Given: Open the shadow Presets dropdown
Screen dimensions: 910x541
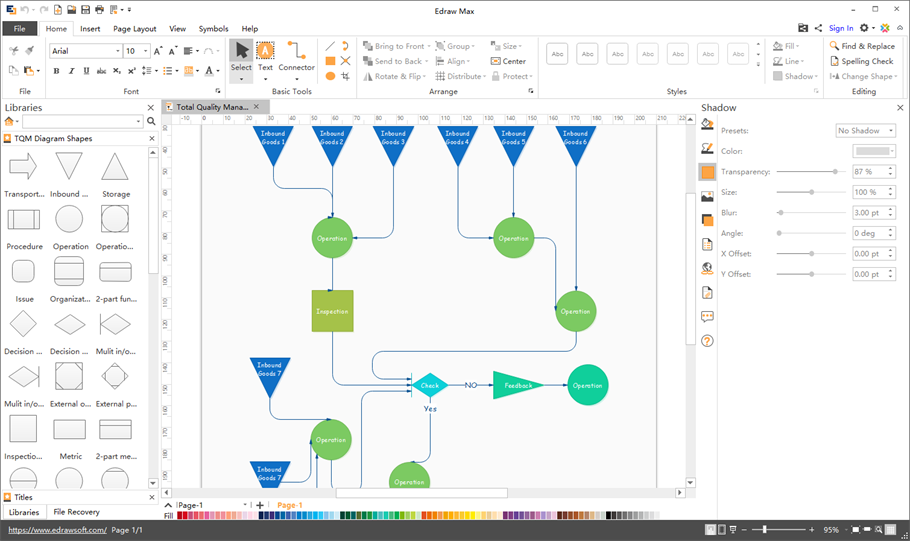Looking at the screenshot, I should pyautogui.click(x=865, y=131).
